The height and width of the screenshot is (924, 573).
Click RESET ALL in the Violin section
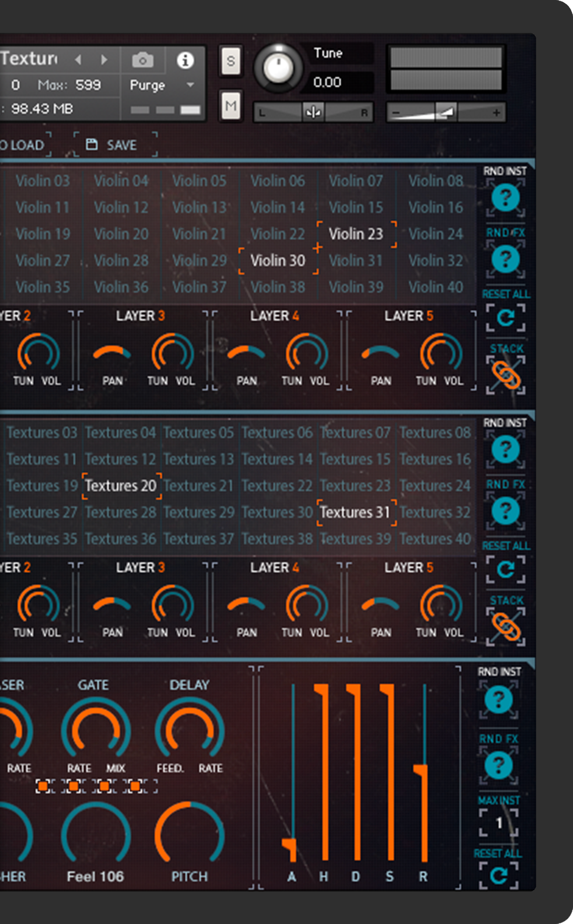coord(505,318)
